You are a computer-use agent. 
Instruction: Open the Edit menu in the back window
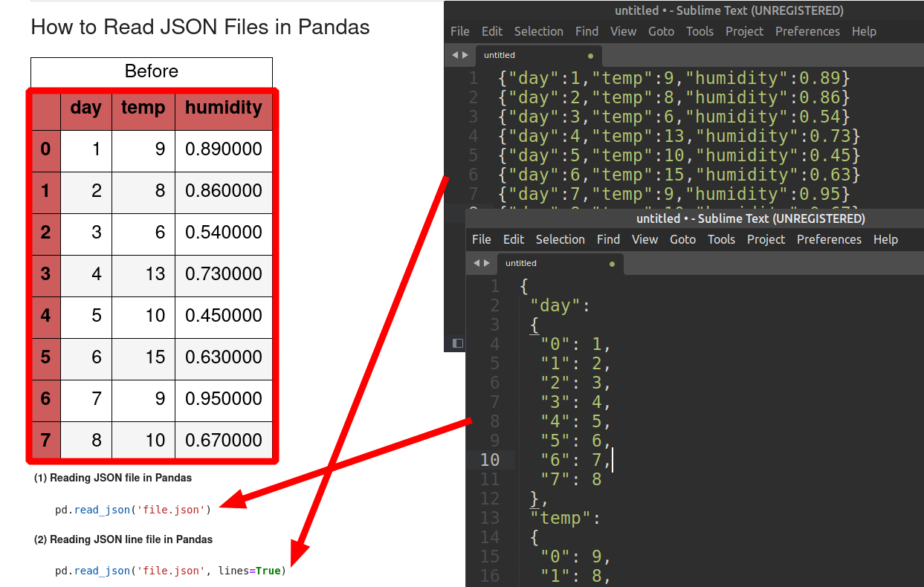[491, 31]
